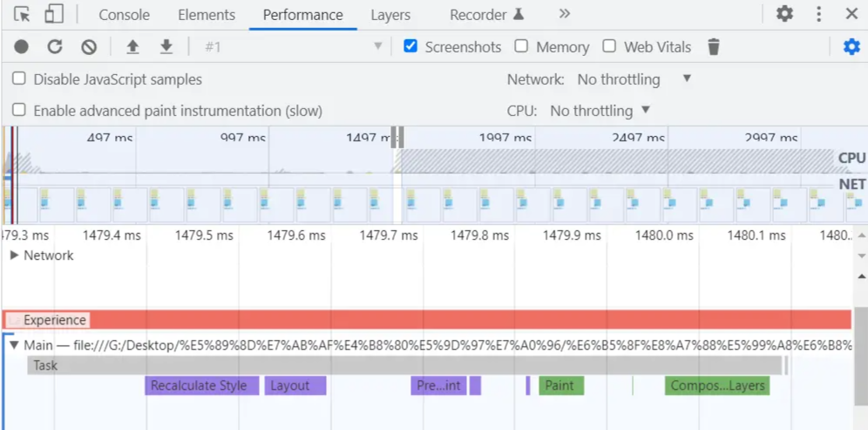Click the Recorder flask experiment icon

pyautogui.click(x=519, y=15)
